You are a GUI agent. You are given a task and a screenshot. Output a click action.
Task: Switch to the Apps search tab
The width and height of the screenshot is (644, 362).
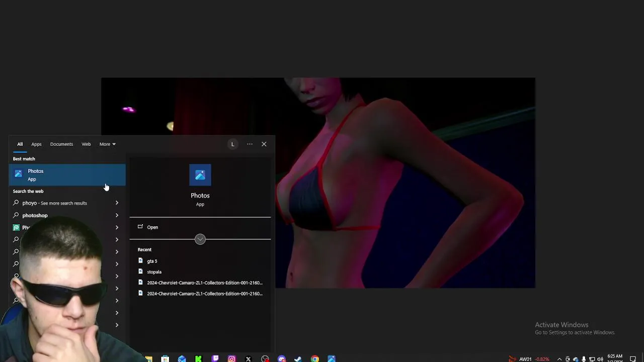pyautogui.click(x=36, y=144)
